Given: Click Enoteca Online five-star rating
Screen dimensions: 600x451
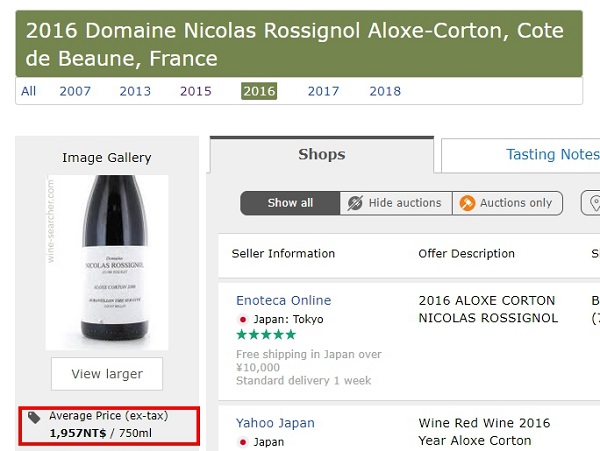Looking at the screenshot, I should click(x=266, y=335).
